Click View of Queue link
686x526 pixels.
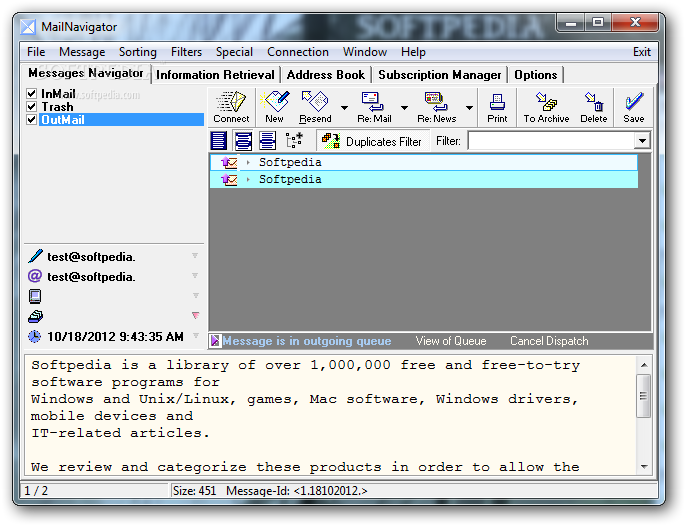pos(451,341)
